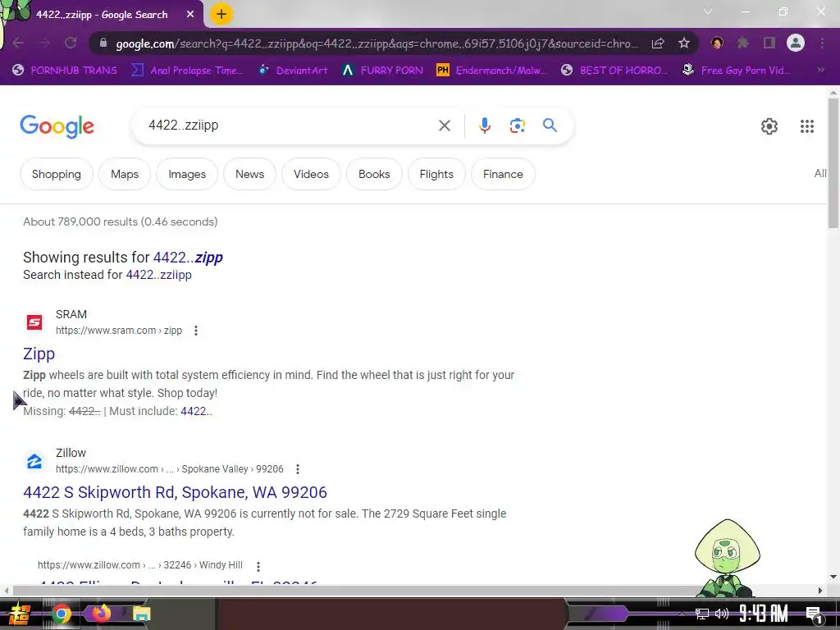Search instead for 4422..zziipp
This screenshot has width=840, height=630.
pyautogui.click(x=158, y=275)
